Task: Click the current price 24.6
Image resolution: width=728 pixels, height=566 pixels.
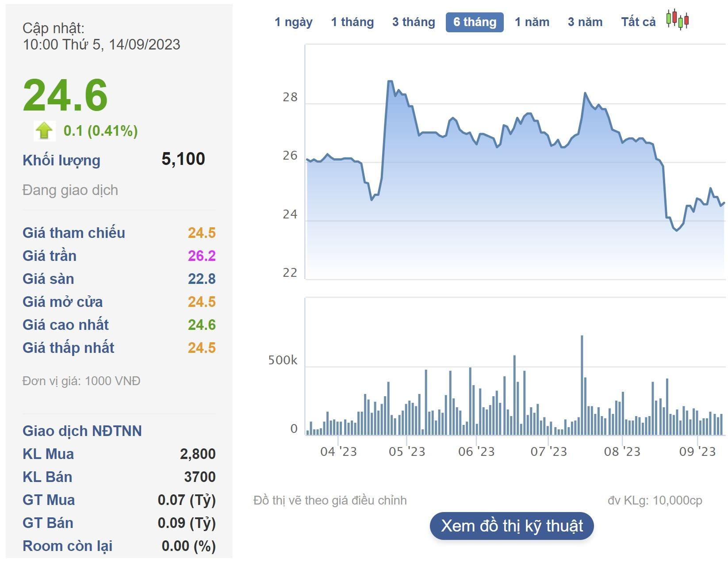Action: (x=65, y=95)
